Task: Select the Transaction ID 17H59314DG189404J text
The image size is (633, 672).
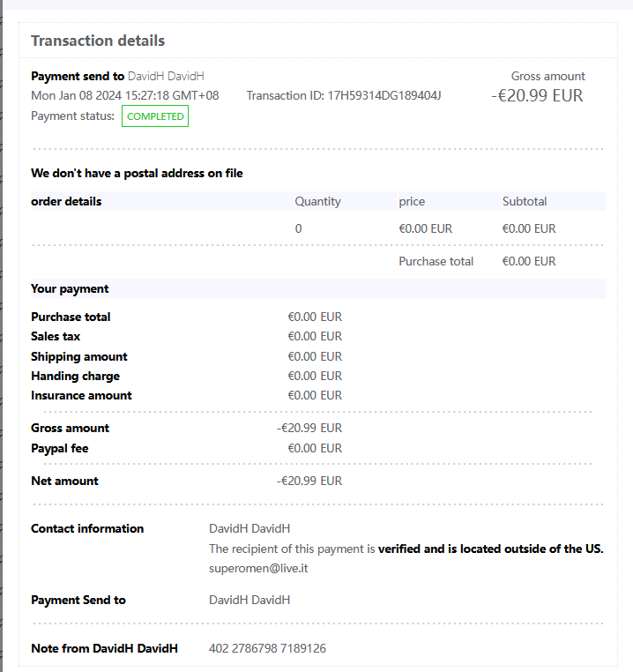Action: [344, 95]
